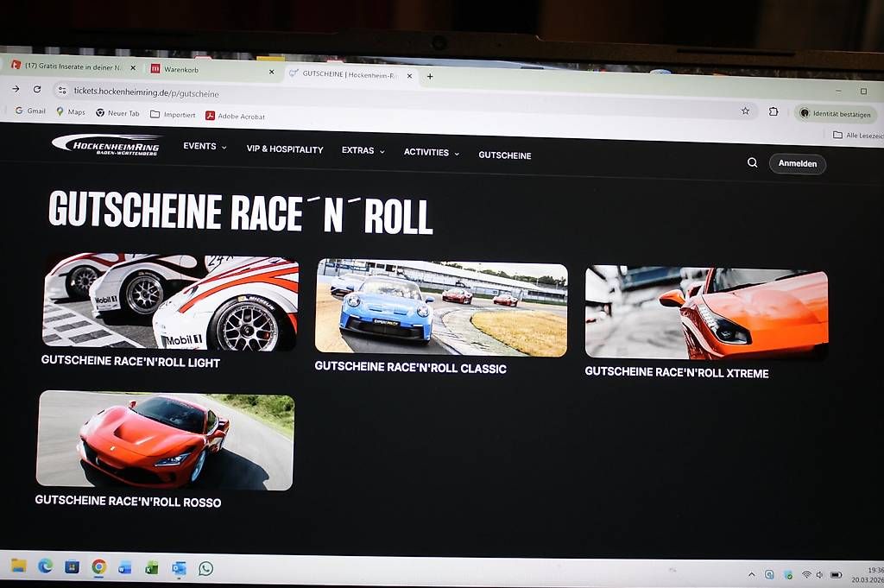Open Race'n'Roll Xtreme orange car thumbnail

[x=706, y=313]
